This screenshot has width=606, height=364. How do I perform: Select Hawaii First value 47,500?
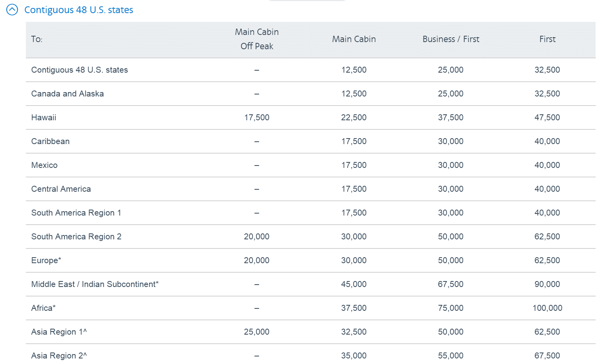point(547,117)
